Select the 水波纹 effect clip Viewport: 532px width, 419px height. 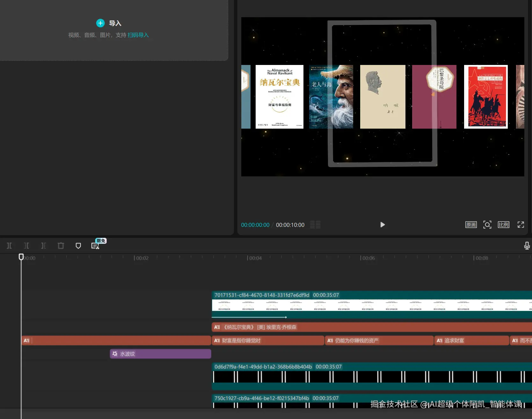pyautogui.click(x=160, y=354)
